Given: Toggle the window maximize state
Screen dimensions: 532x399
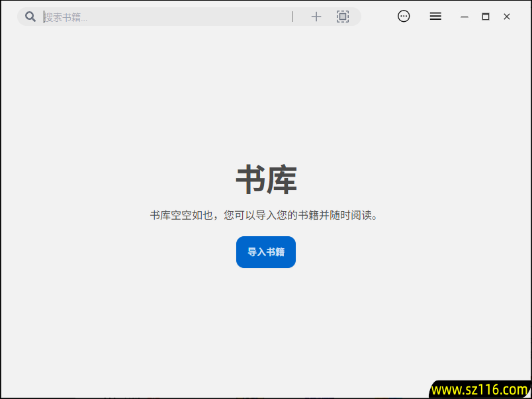Looking at the screenshot, I should (x=486, y=16).
